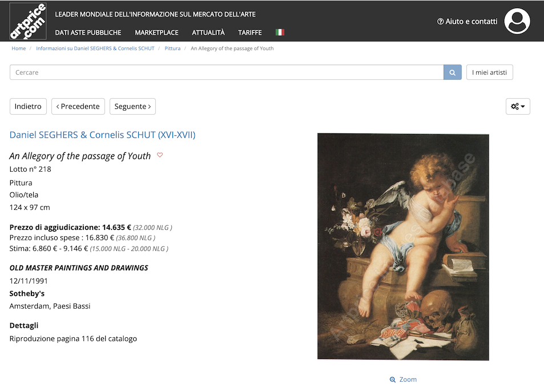Open the MARKETPLACE menu

(x=156, y=33)
